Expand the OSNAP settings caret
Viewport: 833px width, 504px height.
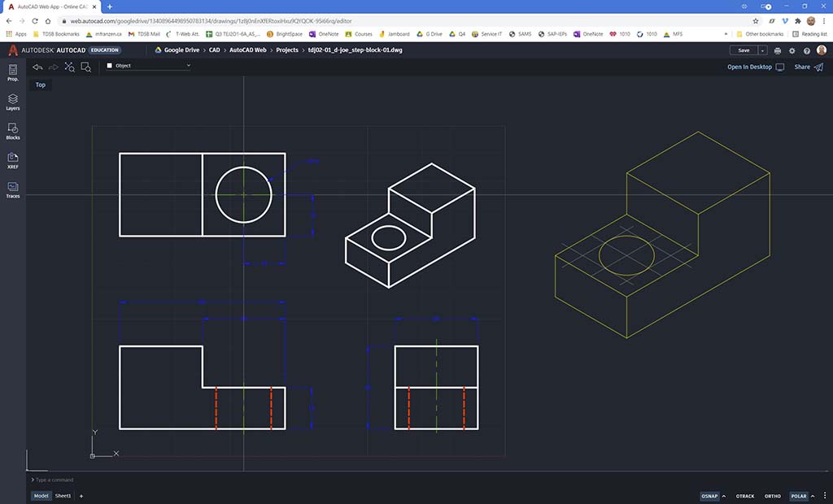point(725,496)
